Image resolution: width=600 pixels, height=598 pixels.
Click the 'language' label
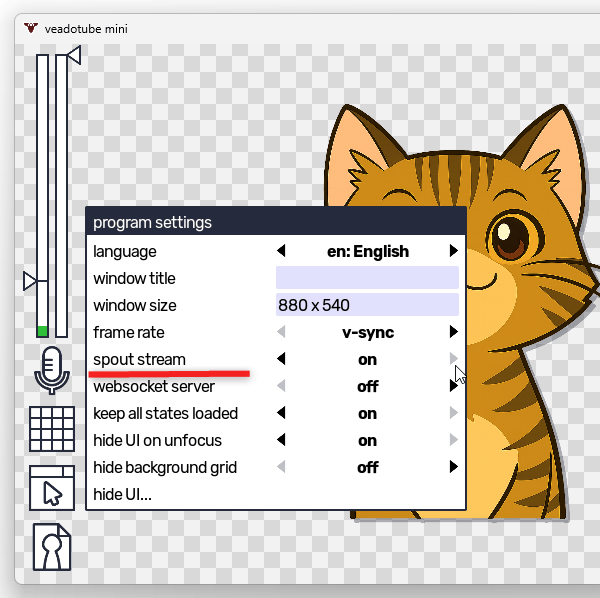[125, 252]
